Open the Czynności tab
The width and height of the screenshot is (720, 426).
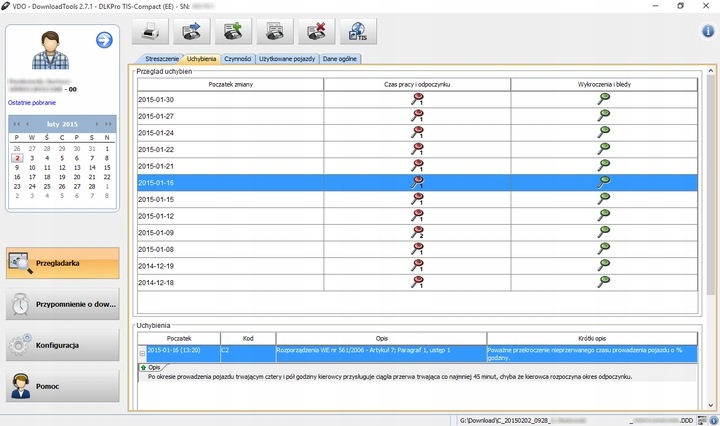pyautogui.click(x=237, y=59)
